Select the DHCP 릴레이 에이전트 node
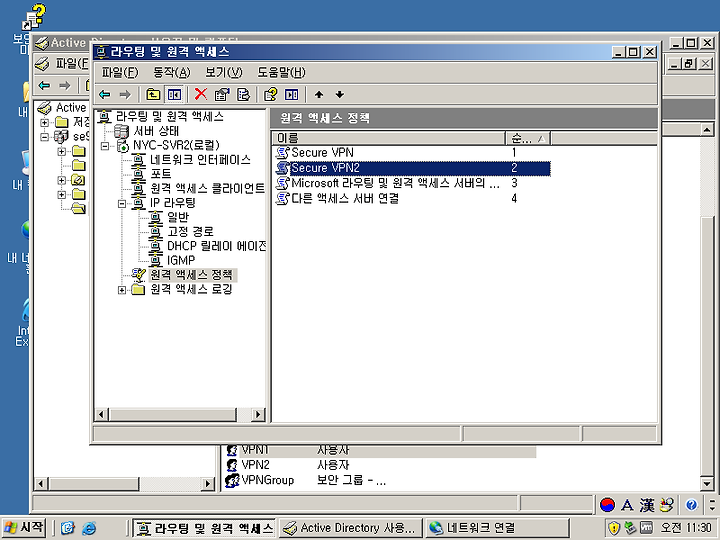This screenshot has width=720, height=540. [x=208, y=246]
